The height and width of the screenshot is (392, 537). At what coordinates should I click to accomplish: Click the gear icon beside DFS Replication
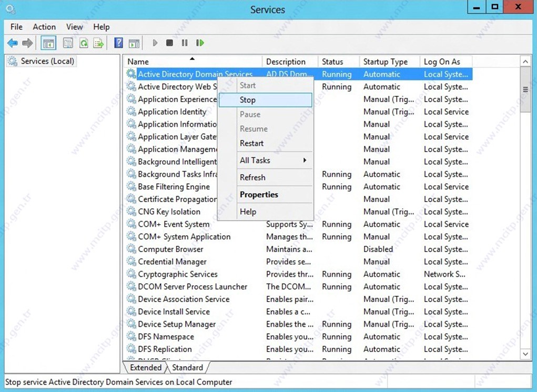(x=131, y=349)
